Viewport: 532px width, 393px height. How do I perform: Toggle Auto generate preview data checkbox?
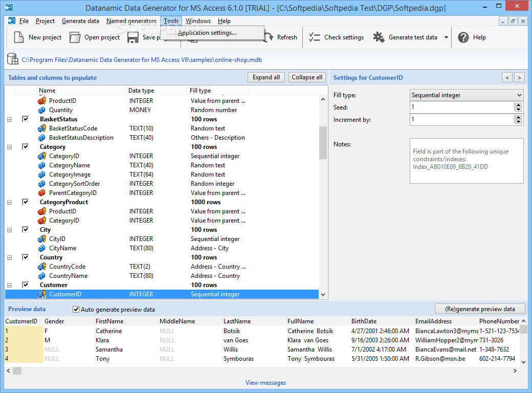click(76, 309)
